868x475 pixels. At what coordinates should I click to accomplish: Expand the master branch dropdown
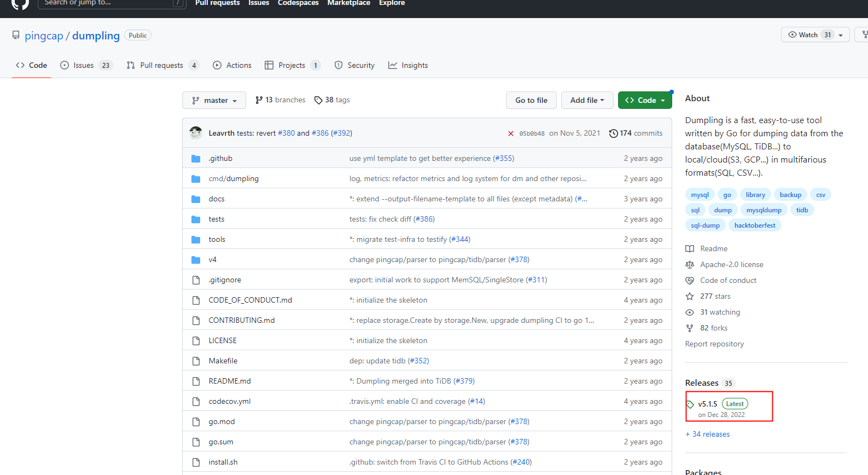pyautogui.click(x=214, y=101)
